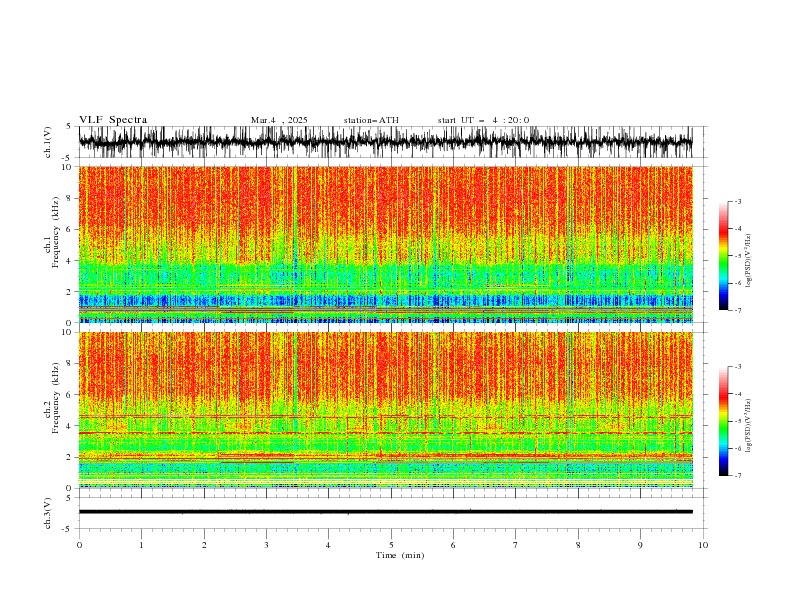Image resolution: width=792 pixels, height=612 pixels.
Task: Select the date label "Mar.4 , 2025"
Action: point(279,120)
